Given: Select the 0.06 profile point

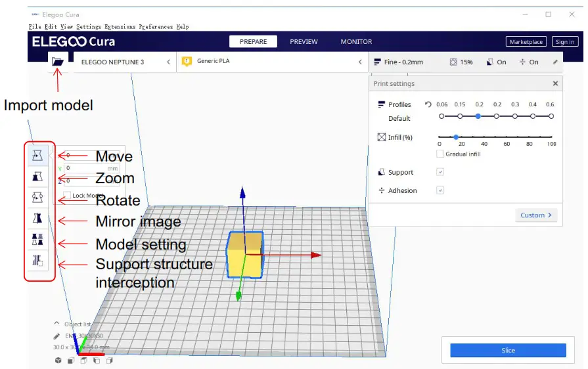Looking at the screenshot, I should 441,116.
